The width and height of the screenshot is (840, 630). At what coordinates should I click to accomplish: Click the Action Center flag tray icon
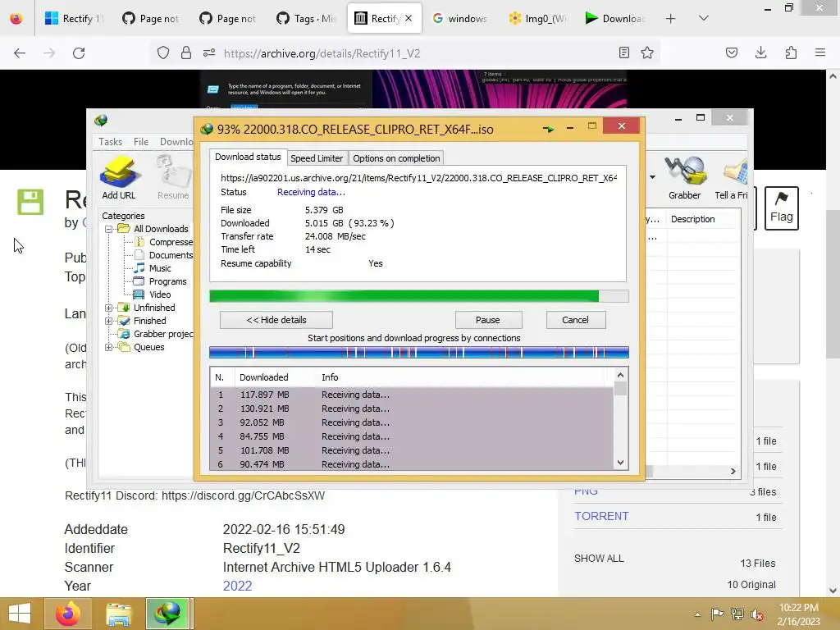(x=717, y=614)
